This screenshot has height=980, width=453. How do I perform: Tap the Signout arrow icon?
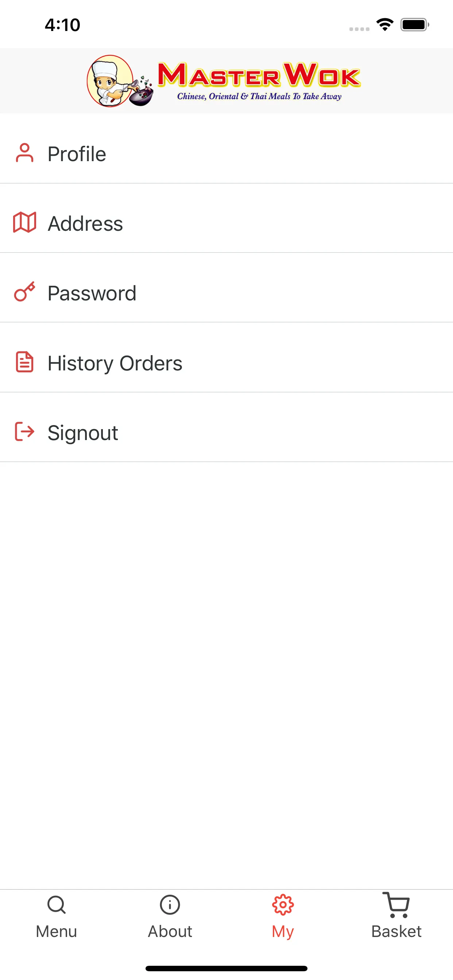pos(24,432)
